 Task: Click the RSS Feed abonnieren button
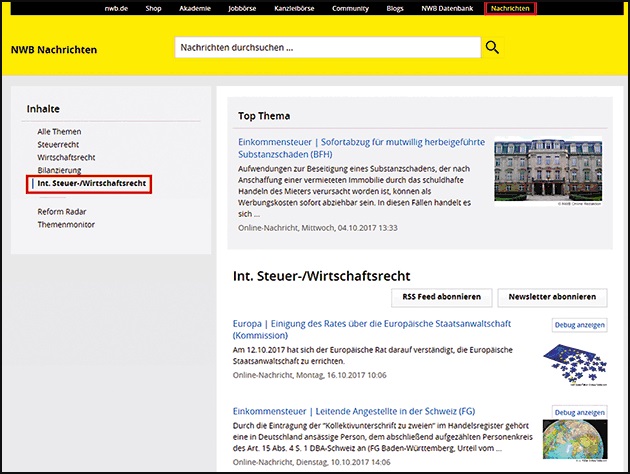(x=441, y=297)
